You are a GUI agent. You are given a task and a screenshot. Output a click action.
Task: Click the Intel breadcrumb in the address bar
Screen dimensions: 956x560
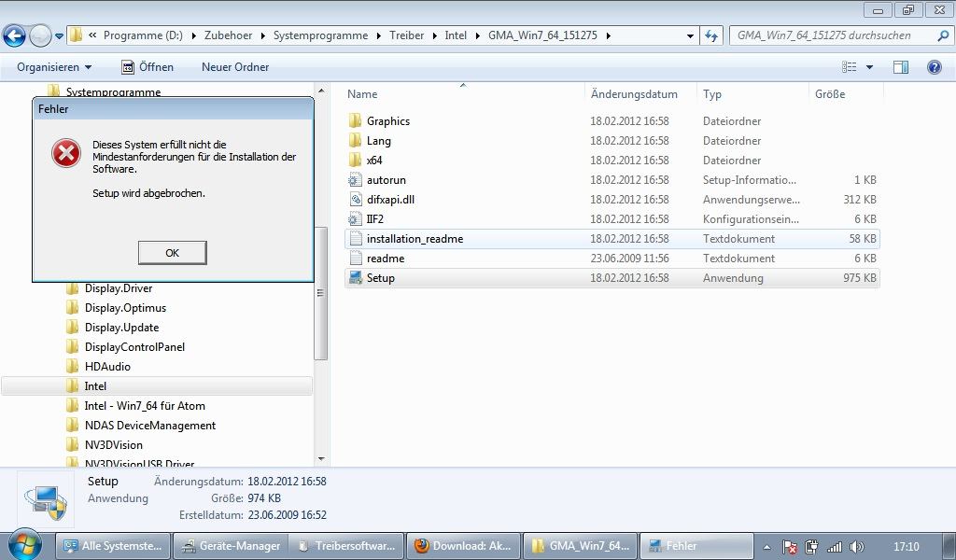pos(456,35)
